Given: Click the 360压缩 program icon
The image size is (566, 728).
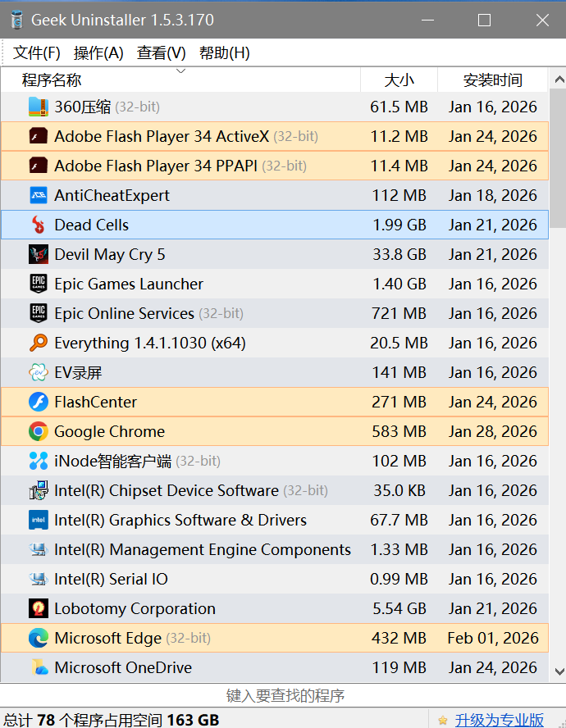Looking at the screenshot, I should 39,107.
